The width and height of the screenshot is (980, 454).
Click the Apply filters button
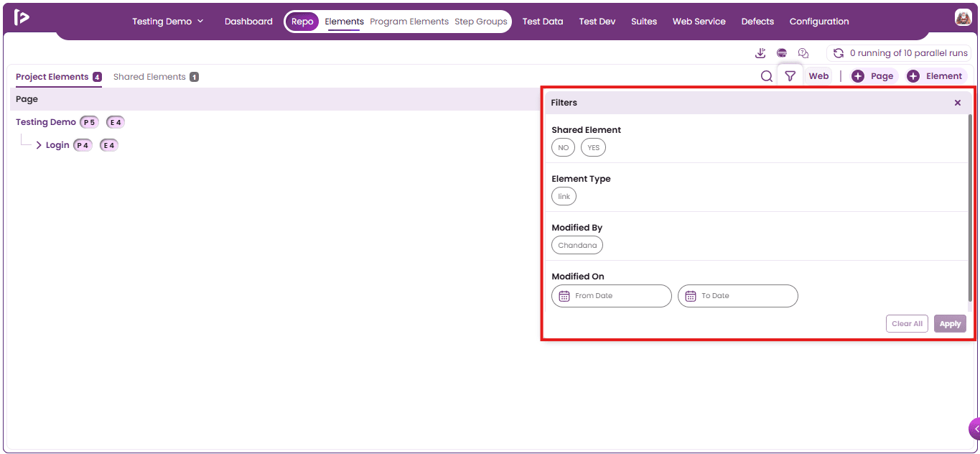click(x=950, y=323)
